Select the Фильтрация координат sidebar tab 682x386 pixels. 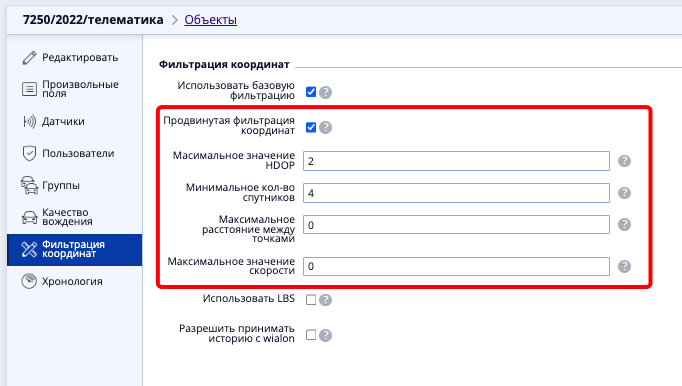tap(74, 250)
